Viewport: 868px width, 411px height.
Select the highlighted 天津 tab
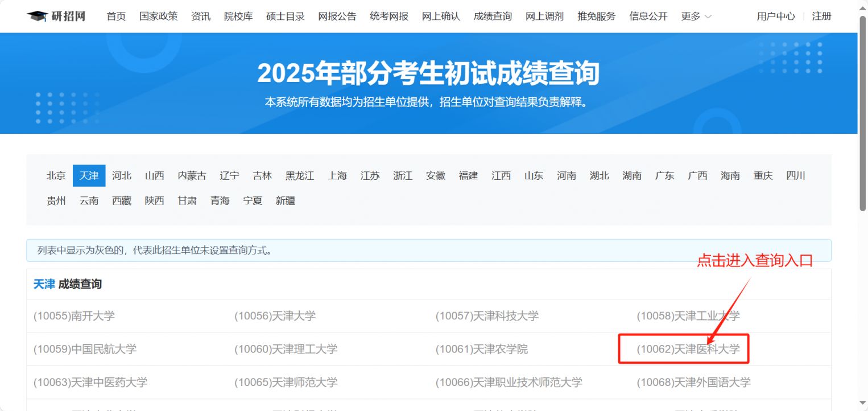(x=89, y=176)
